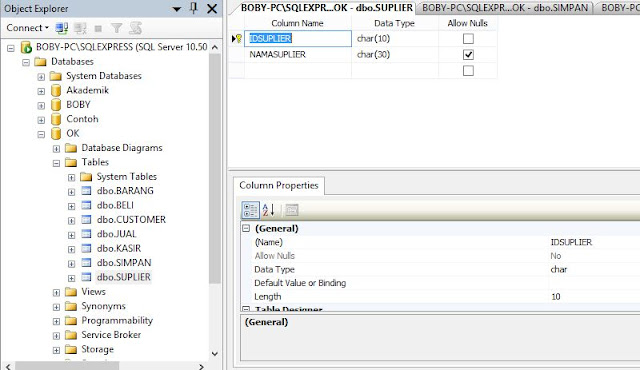This screenshot has height=370, width=640.
Task: Expand the Programmability folder node
Action: pos(56,321)
